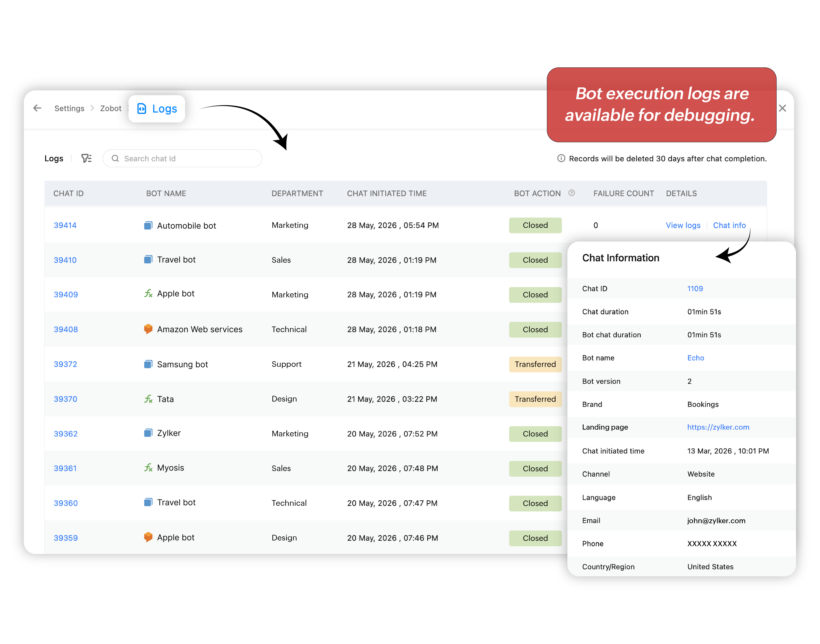Click the Bot Action help icon
Image resolution: width=820 pixels, height=644 pixels.
pyautogui.click(x=571, y=193)
